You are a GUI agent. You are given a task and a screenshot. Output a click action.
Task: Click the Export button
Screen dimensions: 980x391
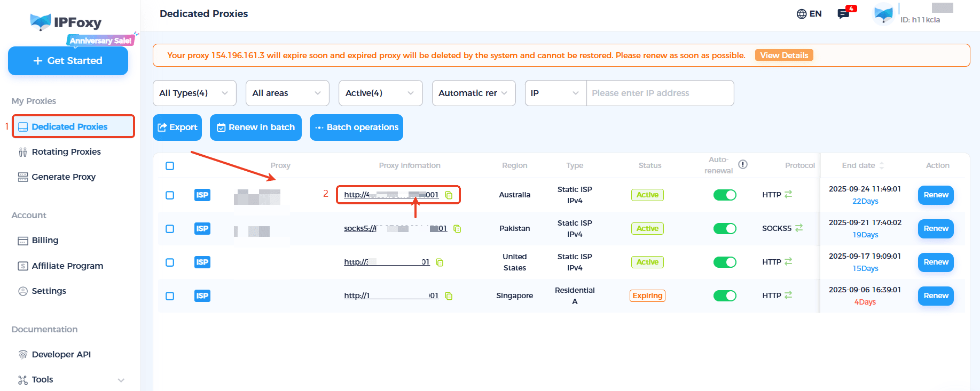coord(177,127)
